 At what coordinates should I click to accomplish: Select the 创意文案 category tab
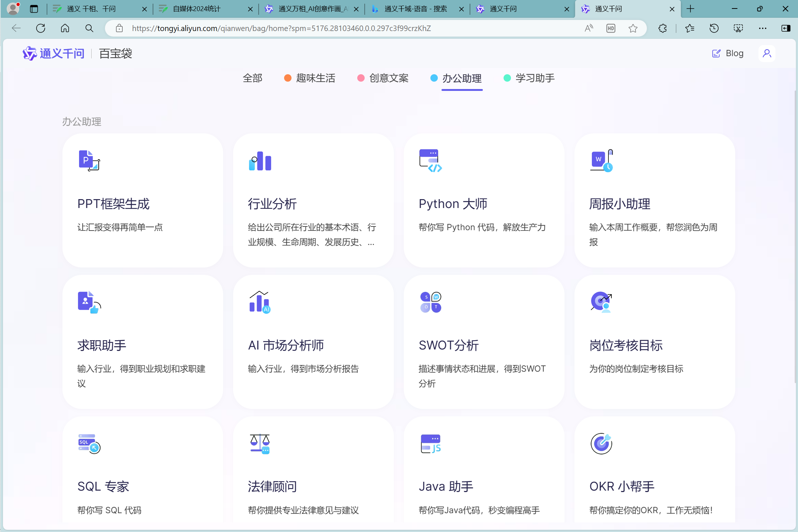coord(383,78)
